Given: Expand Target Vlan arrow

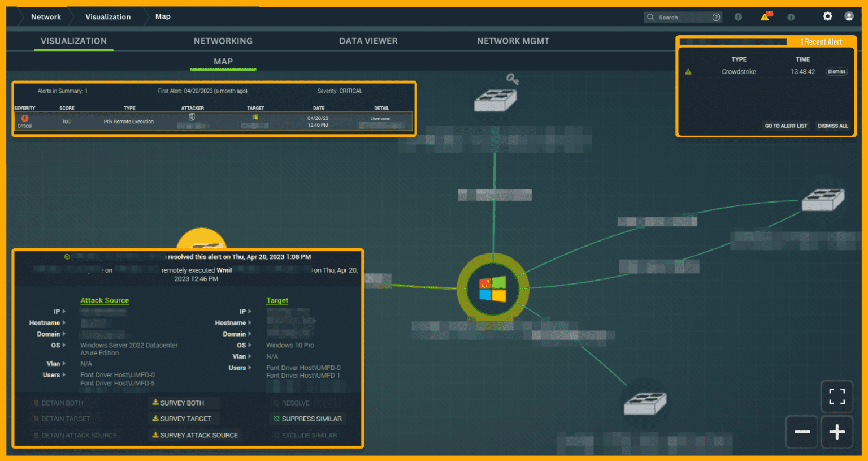Looking at the screenshot, I should tap(250, 356).
